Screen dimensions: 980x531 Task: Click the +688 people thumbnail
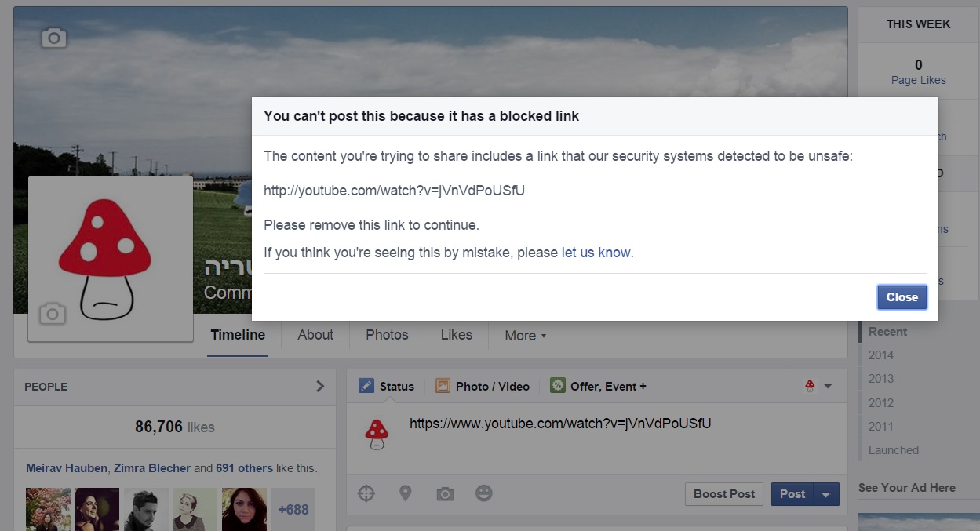click(x=293, y=510)
